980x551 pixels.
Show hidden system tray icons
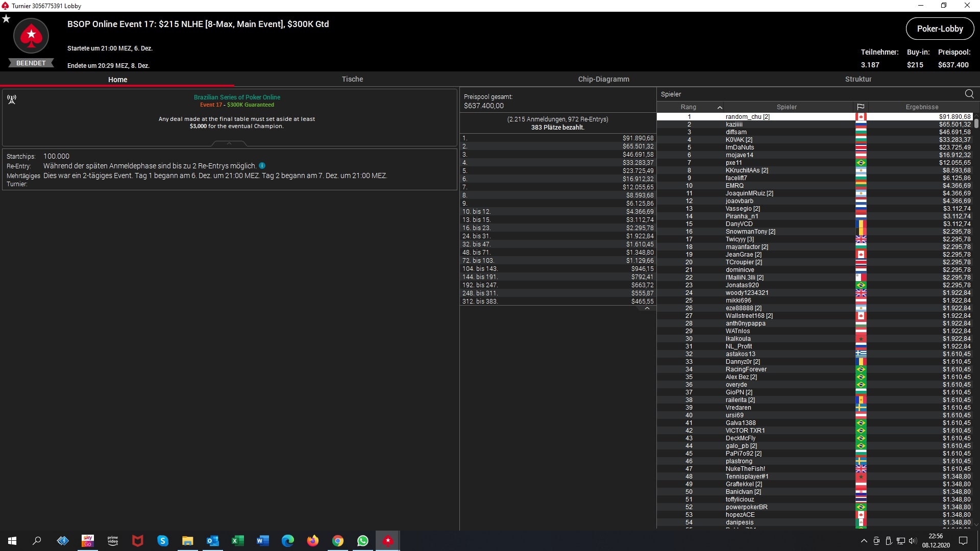point(864,541)
